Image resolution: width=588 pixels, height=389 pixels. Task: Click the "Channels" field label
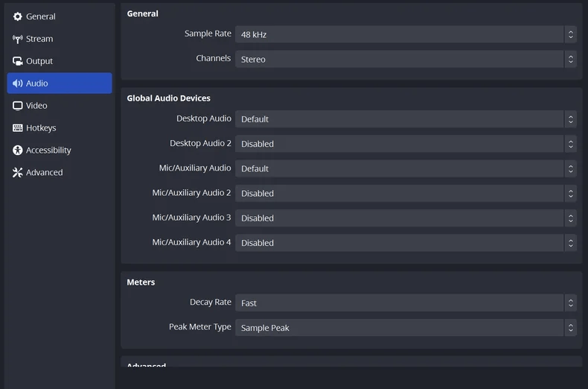pyautogui.click(x=214, y=58)
